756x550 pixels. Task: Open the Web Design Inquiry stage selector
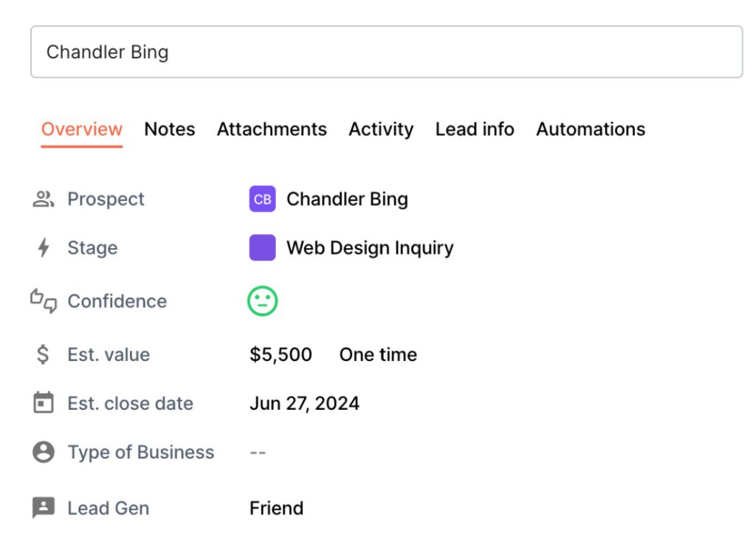coord(369,248)
